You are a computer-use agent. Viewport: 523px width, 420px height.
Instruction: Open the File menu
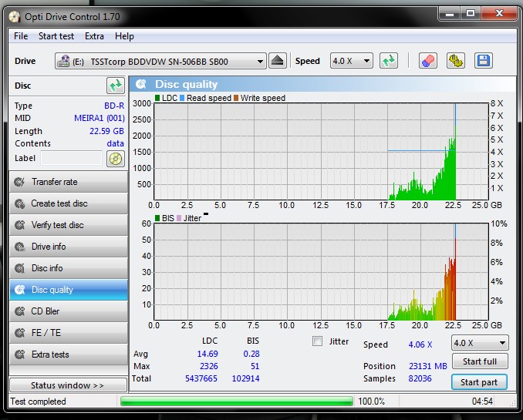click(21, 36)
